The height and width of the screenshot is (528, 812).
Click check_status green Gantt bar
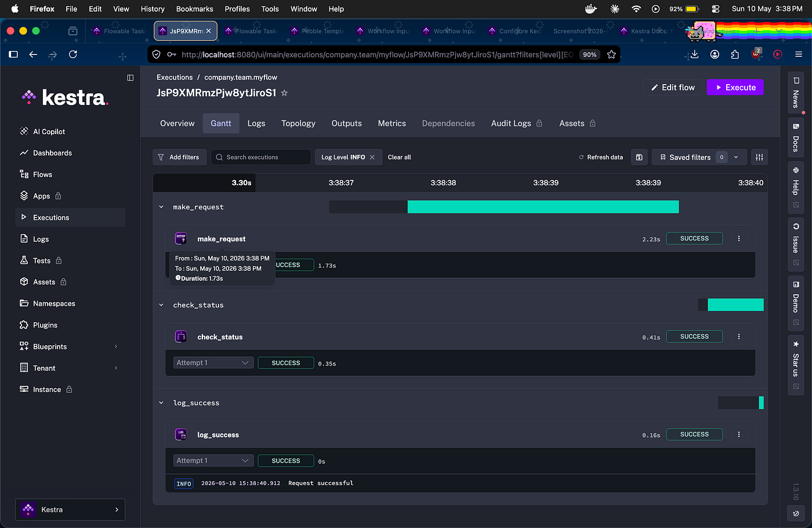tap(735, 305)
